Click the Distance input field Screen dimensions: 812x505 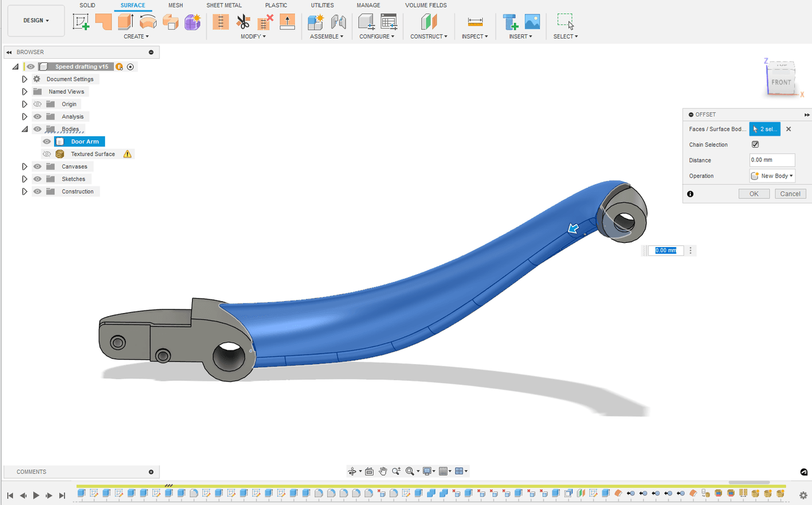click(x=772, y=160)
